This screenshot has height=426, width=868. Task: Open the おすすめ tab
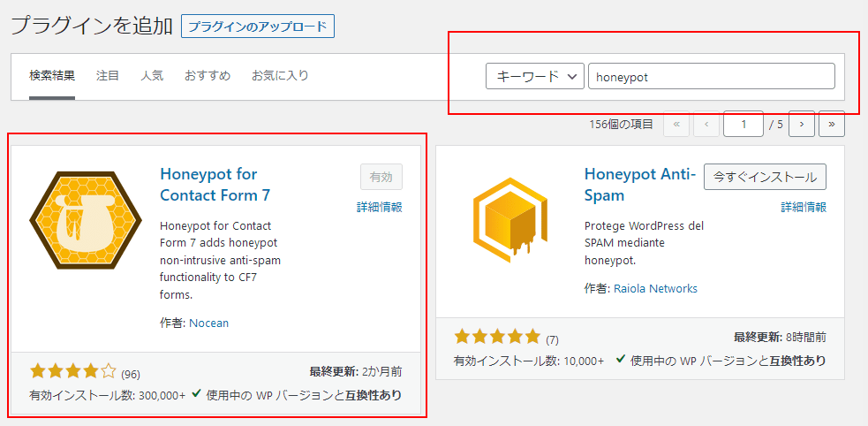point(208,76)
